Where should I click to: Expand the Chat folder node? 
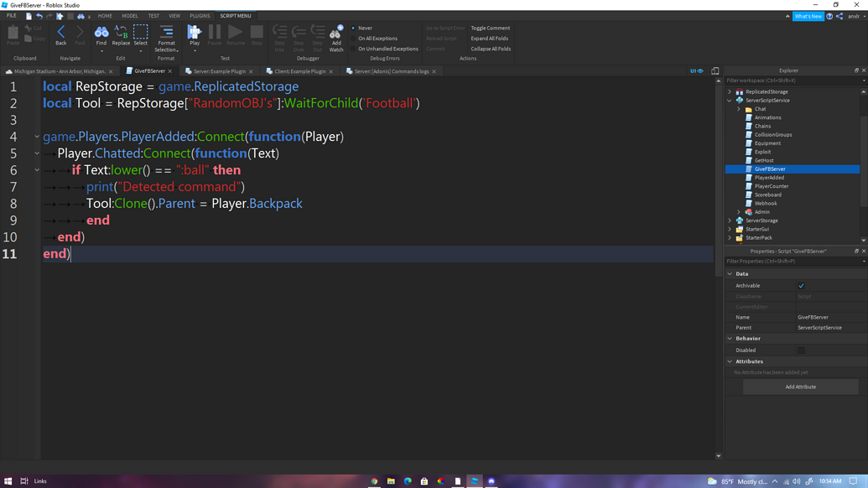[x=739, y=109]
